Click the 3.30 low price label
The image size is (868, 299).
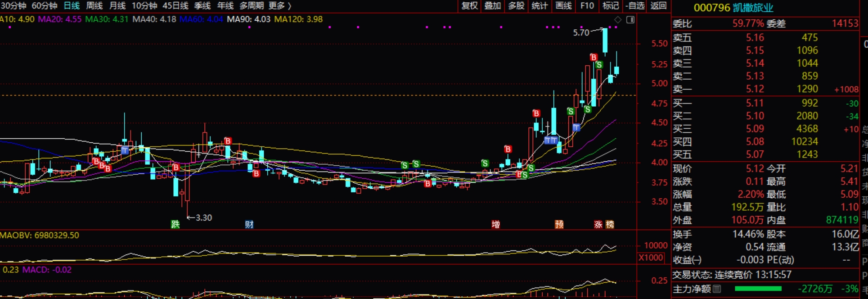204,217
